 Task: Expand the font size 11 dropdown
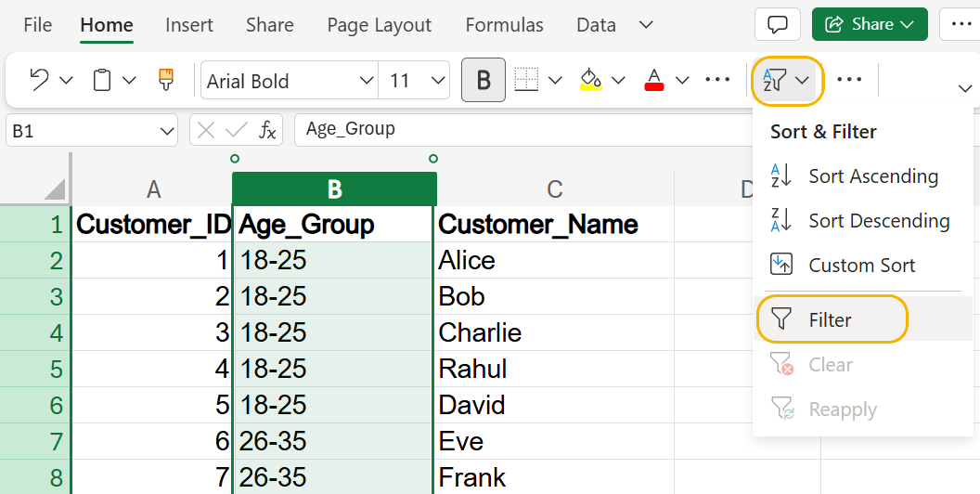[x=438, y=81]
